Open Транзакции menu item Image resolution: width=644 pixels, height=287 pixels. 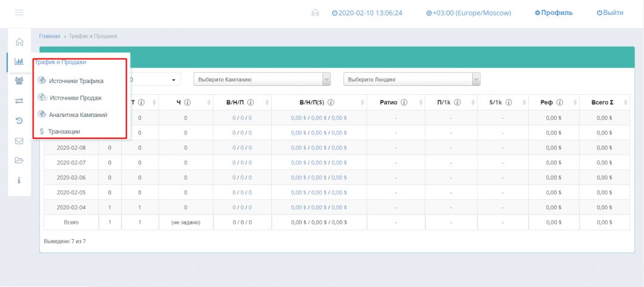(64, 131)
